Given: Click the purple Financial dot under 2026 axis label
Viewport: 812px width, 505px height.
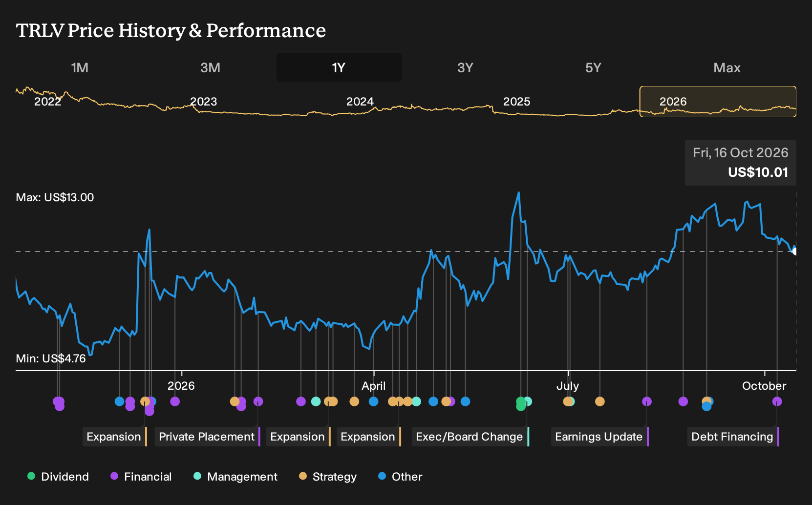Looking at the screenshot, I should [x=175, y=401].
